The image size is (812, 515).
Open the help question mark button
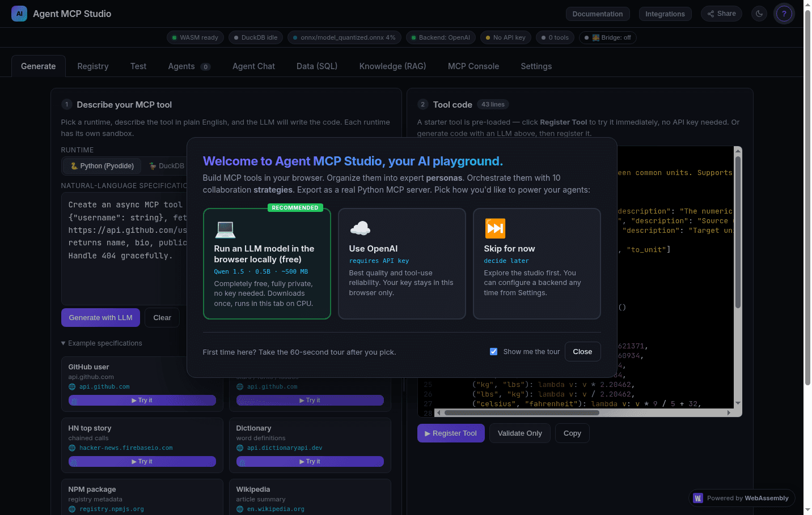point(784,14)
